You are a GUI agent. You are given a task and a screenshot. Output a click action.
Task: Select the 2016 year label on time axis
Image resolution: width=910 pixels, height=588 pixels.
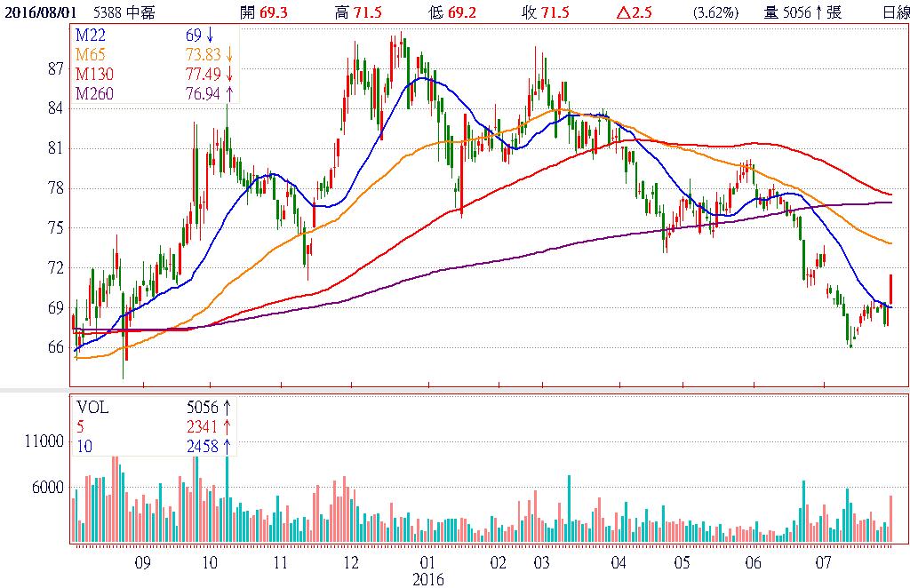click(429, 578)
